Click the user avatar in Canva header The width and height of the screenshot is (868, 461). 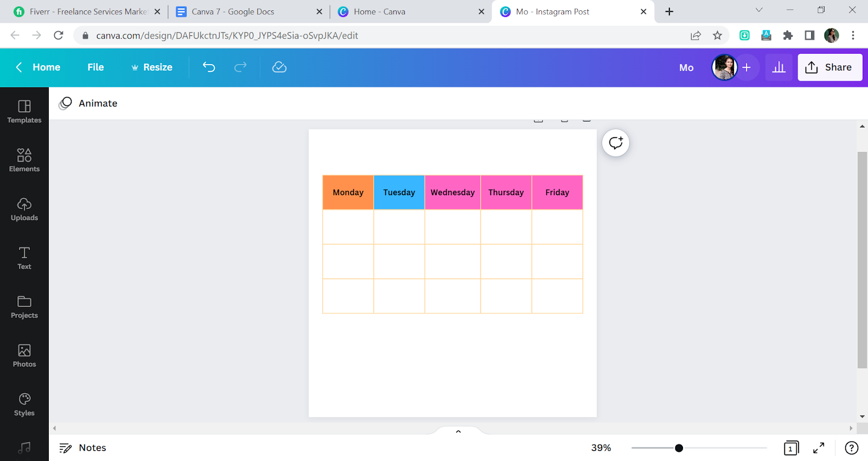[x=724, y=67]
